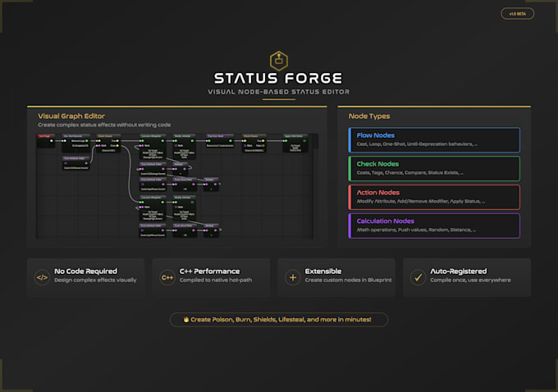Click the C++ circle icon
The image size is (558, 392).
tap(167, 277)
